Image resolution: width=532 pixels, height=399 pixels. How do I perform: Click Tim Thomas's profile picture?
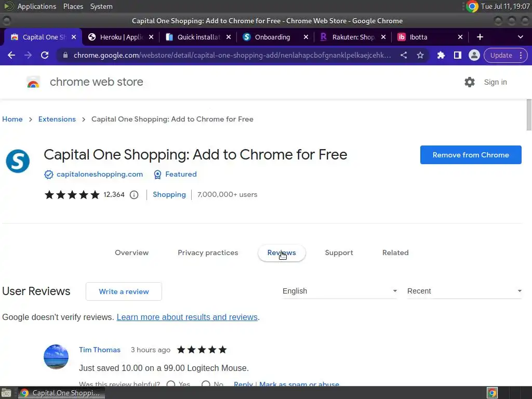(56, 357)
